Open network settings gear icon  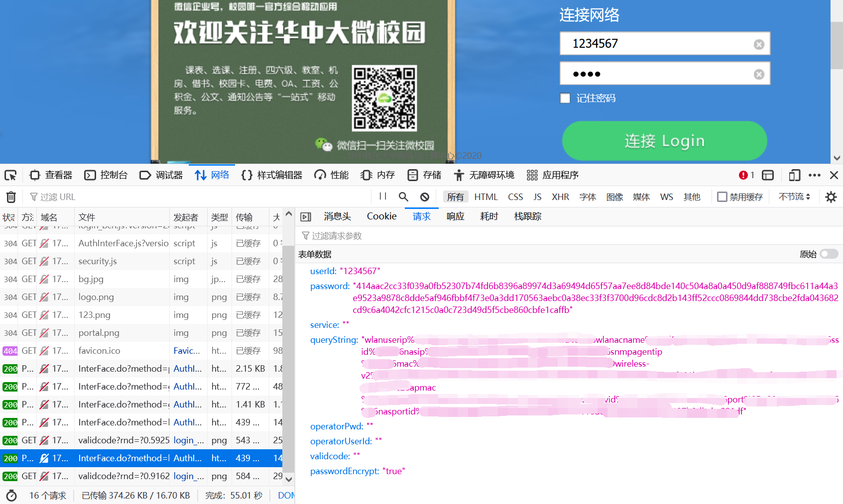point(831,197)
